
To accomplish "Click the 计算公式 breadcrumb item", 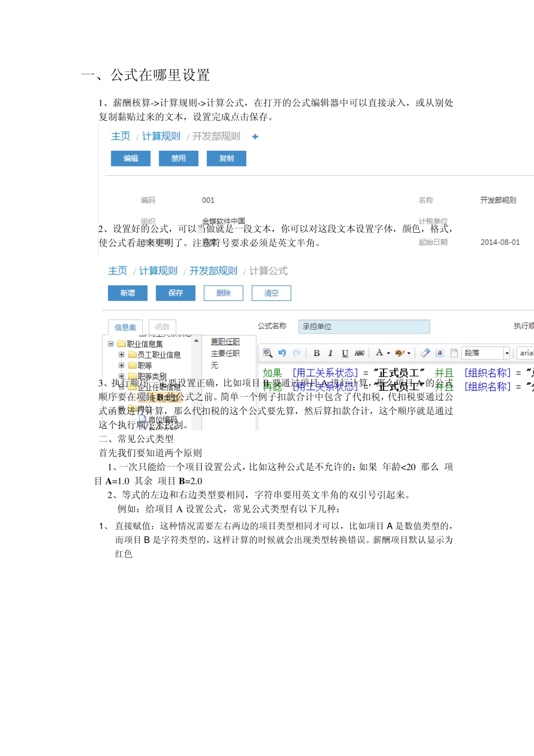I will [x=268, y=271].
